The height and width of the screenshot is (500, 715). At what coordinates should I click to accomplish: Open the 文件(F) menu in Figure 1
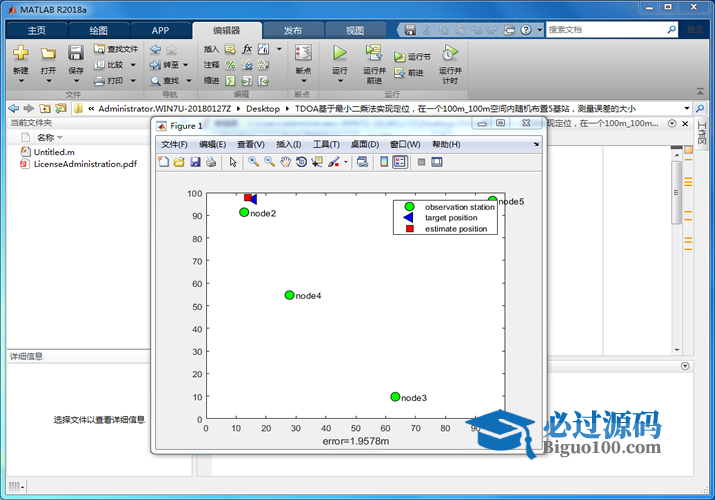[174, 144]
